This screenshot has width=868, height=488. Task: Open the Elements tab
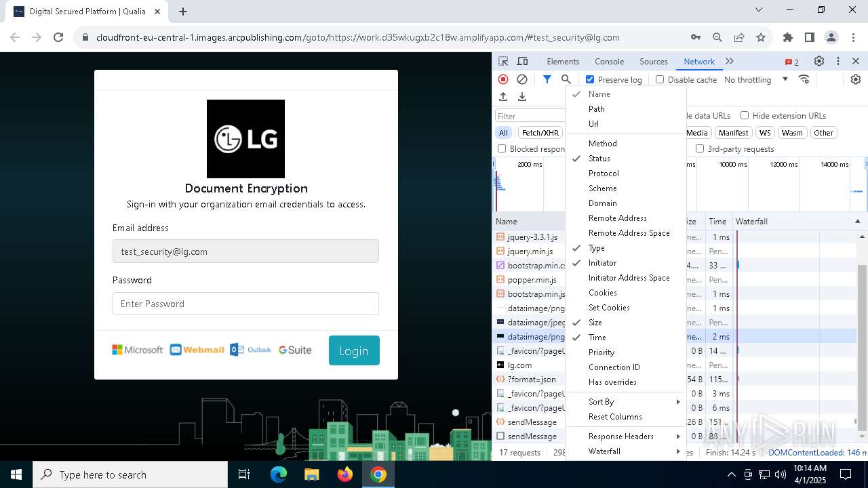pyautogui.click(x=563, y=61)
